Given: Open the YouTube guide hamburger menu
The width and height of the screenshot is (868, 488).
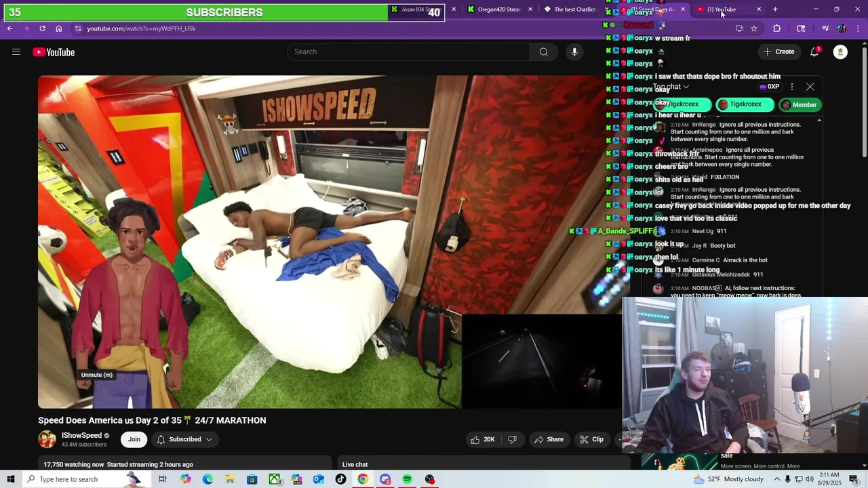Looking at the screenshot, I should pos(16,52).
